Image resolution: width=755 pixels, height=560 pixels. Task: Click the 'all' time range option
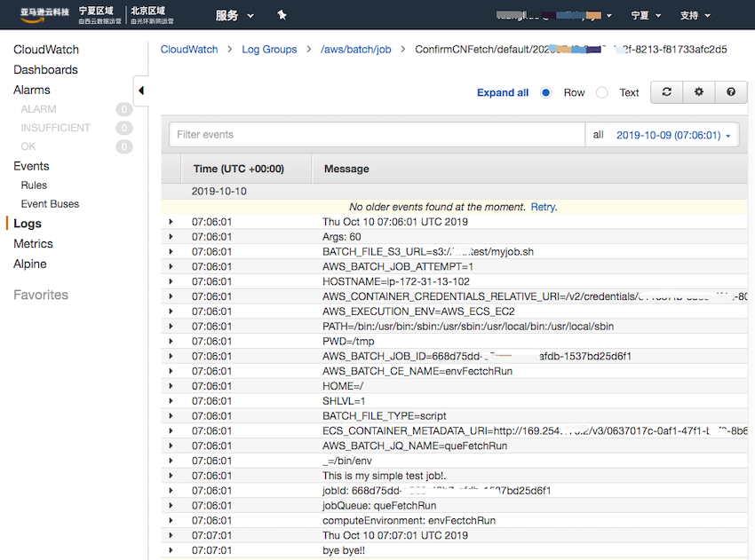[x=598, y=135]
